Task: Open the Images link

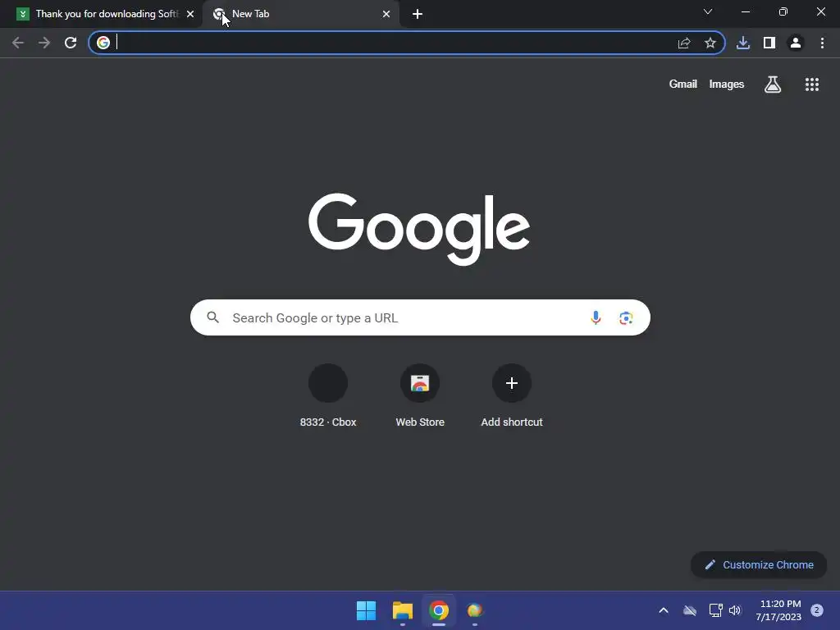Action: point(727,84)
